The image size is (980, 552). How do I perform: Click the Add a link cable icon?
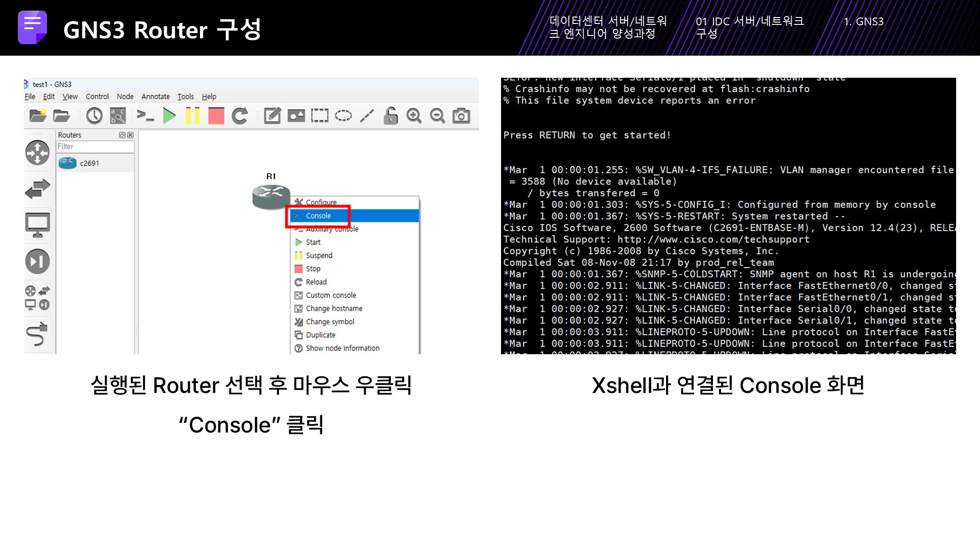[37, 334]
